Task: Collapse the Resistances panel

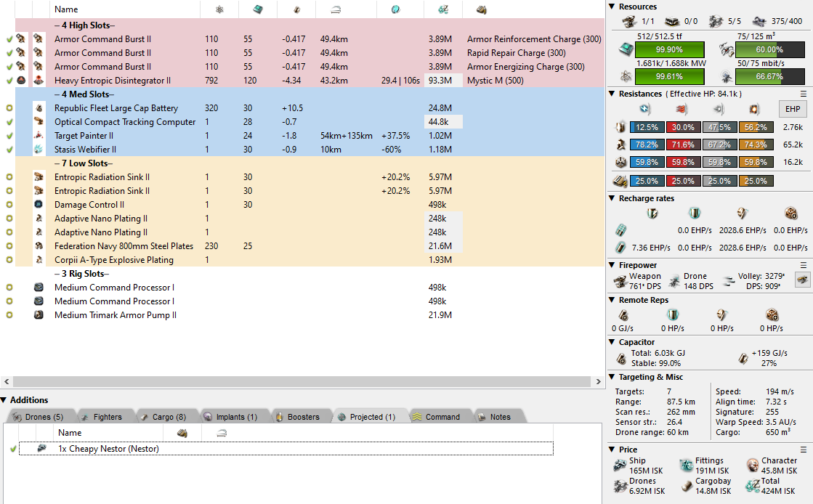Action: pyautogui.click(x=612, y=94)
